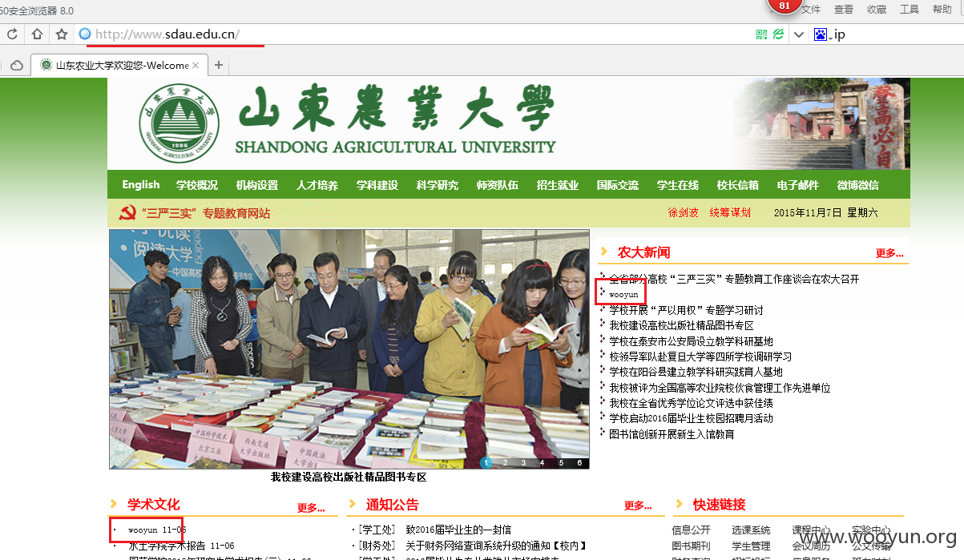Open 学校概况 in the navigation bar
The image size is (964, 560).
(197, 185)
